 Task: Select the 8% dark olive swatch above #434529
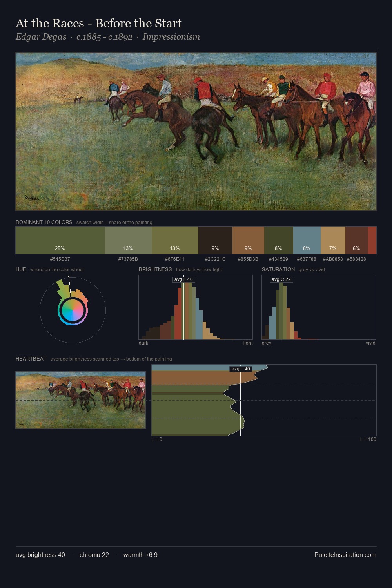(x=279, y=240)
